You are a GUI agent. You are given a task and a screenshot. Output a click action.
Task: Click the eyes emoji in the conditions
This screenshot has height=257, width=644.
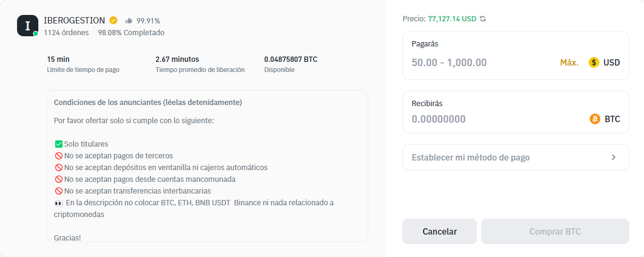coord(59,203)
